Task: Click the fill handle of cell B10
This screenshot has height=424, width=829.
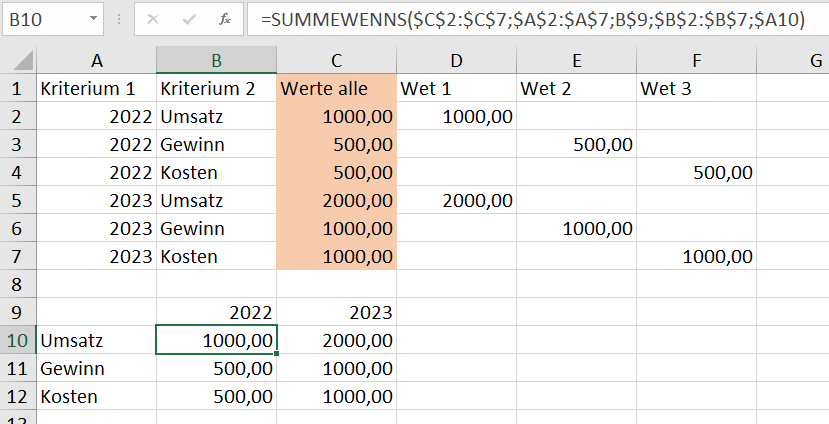Action: (x=277, y=354)
